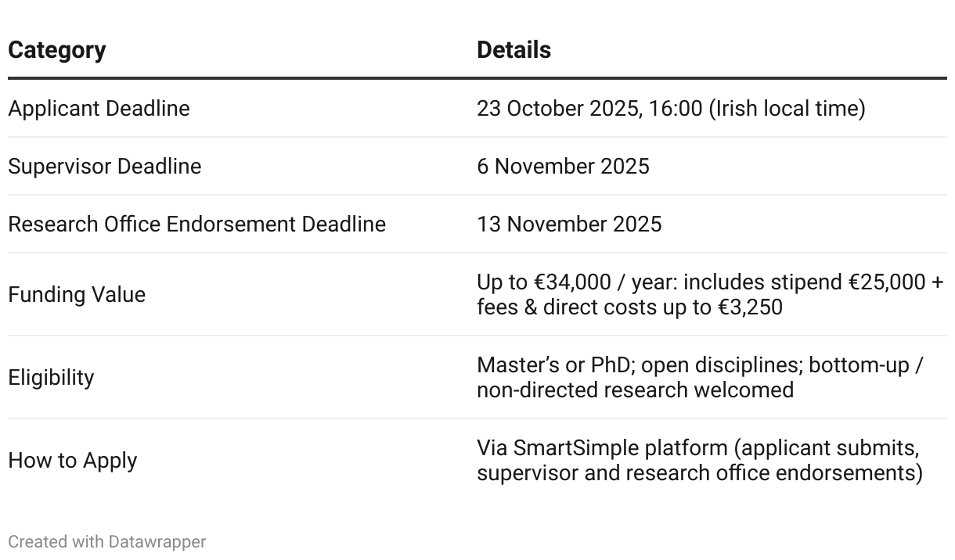Select the Supervisor Deadline row label
Screen dimensions: 955x560
104,166
